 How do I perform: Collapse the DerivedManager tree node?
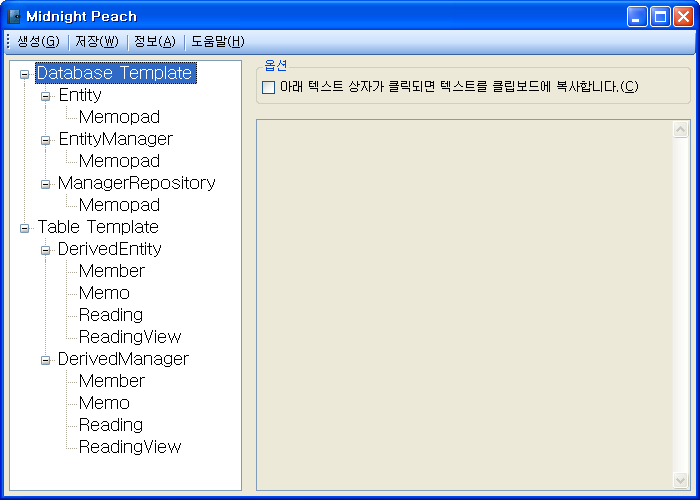46,360
